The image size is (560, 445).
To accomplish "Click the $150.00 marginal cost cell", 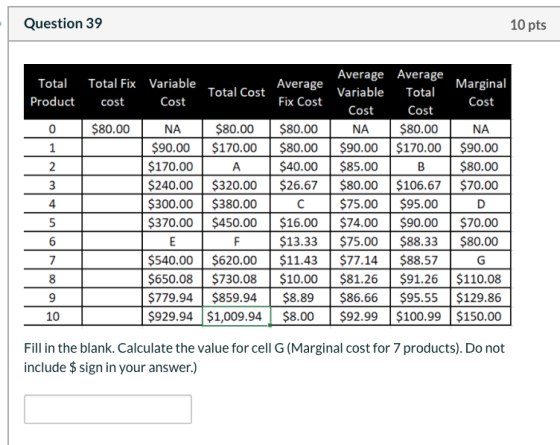I will point(481,316).
